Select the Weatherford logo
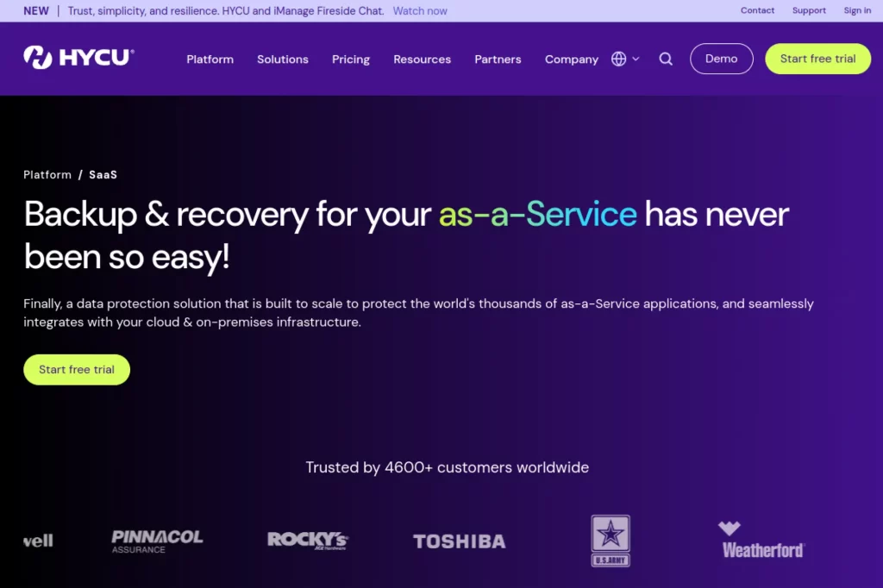 coord(762,541)
